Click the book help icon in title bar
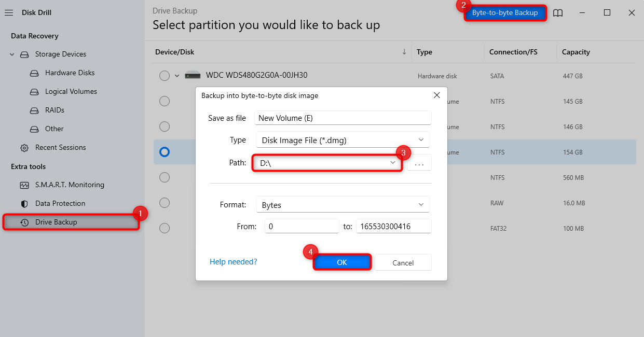644x337 pixels. coord(558,13)
